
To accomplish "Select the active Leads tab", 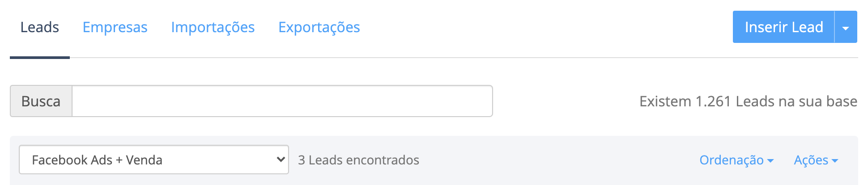I will tap(40, 27).
